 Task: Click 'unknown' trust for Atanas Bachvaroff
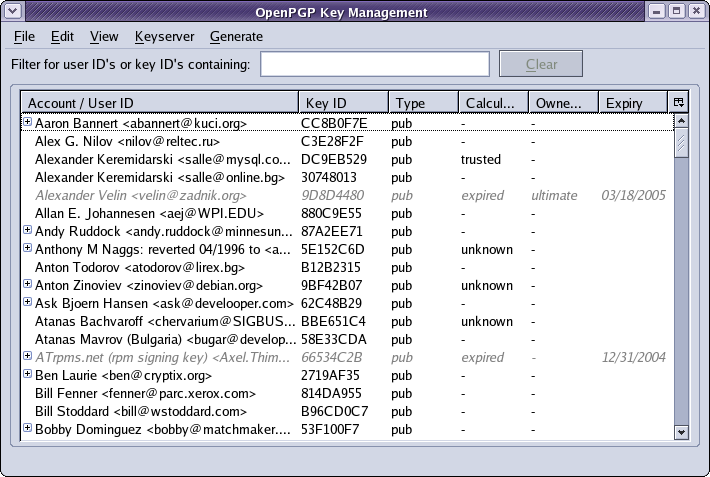tap(487, 322)
